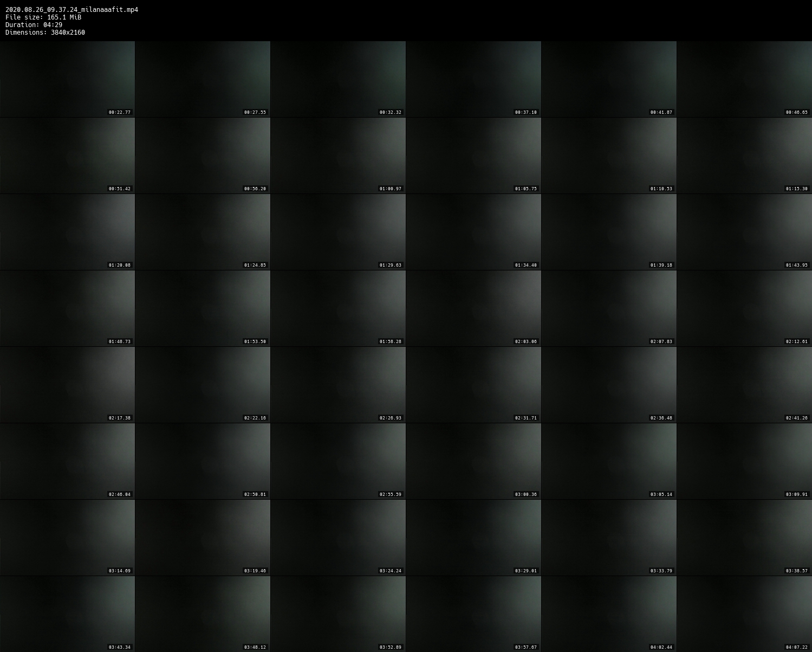Open the thumbnail timestamped 03:48.12
812x652 pixels.
click(203, 614)
